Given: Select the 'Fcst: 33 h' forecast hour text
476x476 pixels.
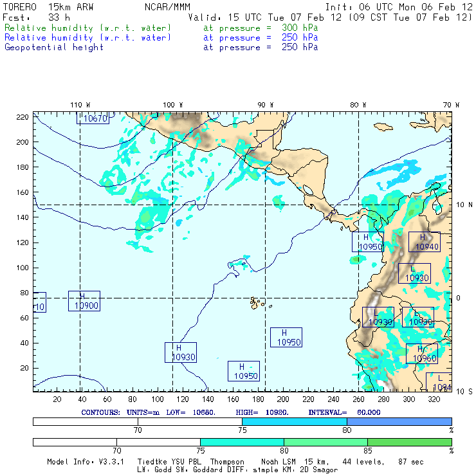Looking at the screenshot, I should (x=37, y=17).
